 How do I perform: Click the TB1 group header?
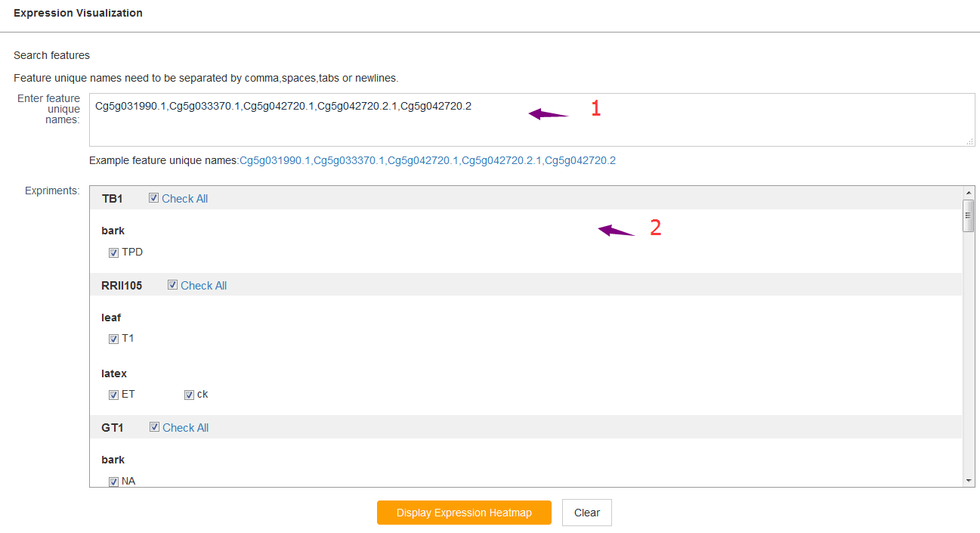coord(112,199)
